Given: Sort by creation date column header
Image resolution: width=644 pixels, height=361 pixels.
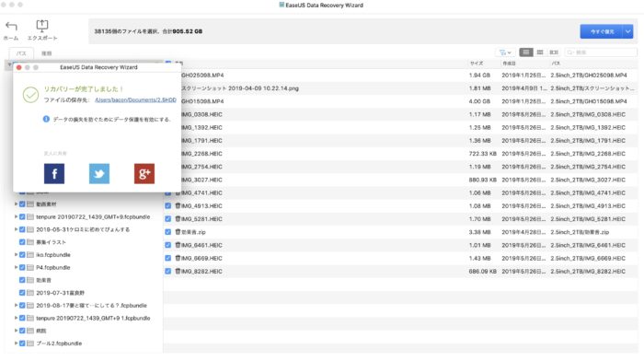Looking at the screenshot, I should coord(509,64).
